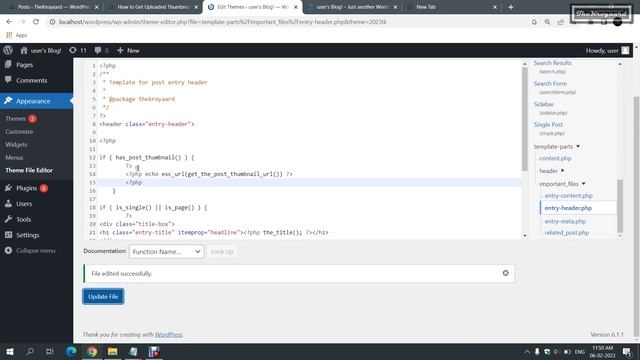Open entry-meta.php file
This screenshot has height=360, width=640.
tap(565, 221)
